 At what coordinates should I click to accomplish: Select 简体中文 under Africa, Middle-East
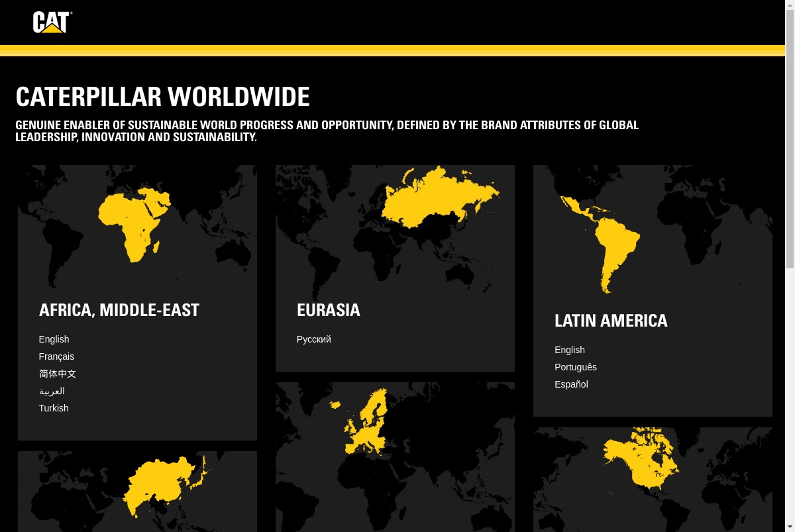[x=58, y=374]
